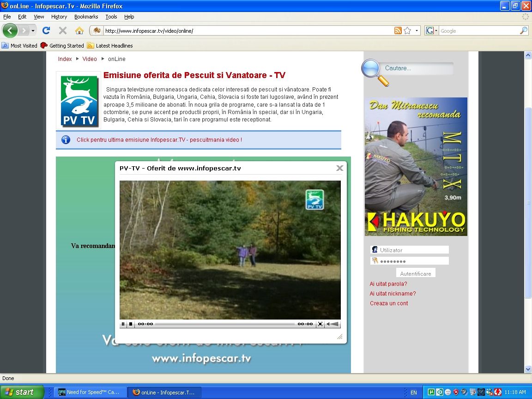Expand the address bar URL history dropdown
Viewport: 532px width, 399px height.
pos(417,30)
